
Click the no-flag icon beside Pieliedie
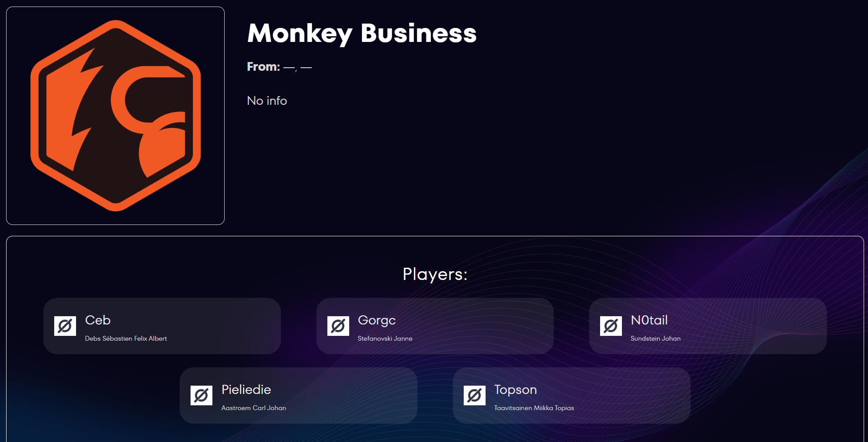pyautogui.click(x=201, y=395)
